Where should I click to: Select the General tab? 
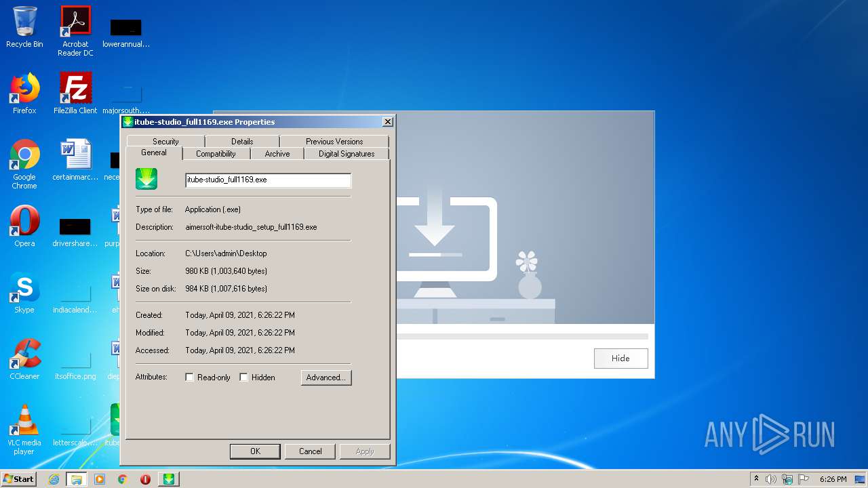click(154, 153)
